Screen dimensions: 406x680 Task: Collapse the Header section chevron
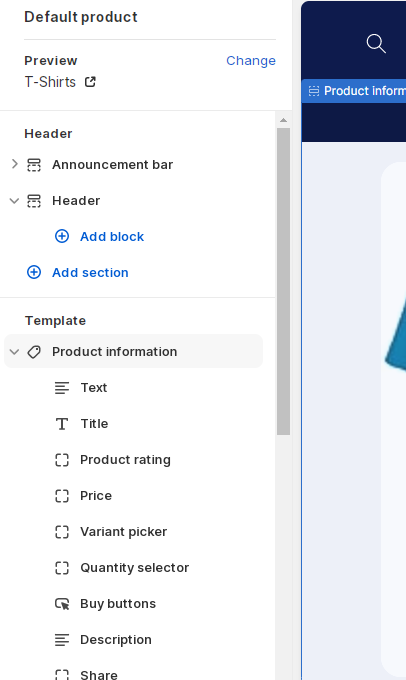14,201
